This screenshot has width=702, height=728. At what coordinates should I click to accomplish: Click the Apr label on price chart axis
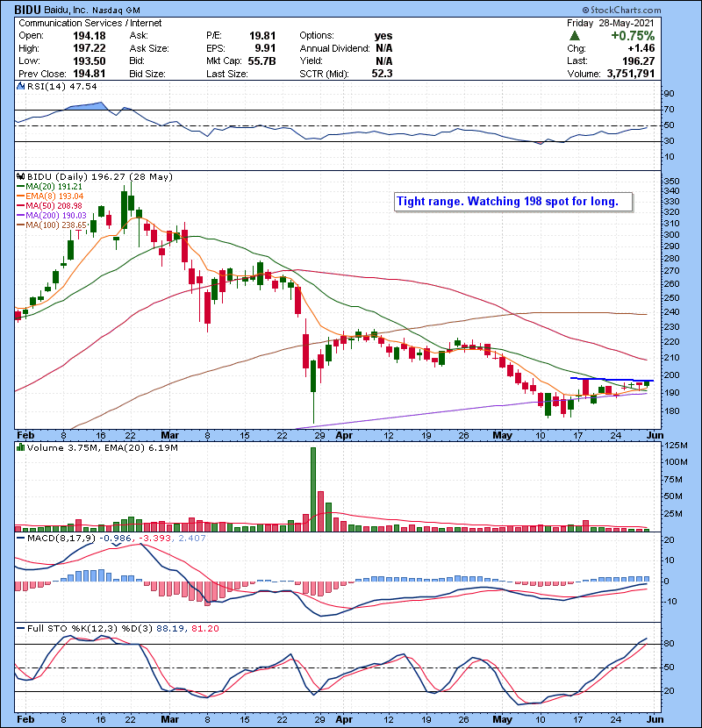[344, 436]
